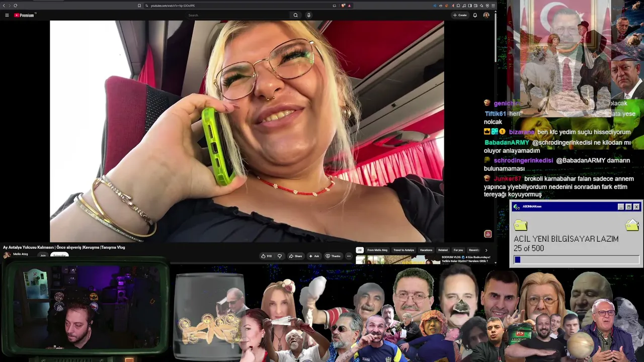This screenshot has width=644, height=362.
Task: Click username BabadanARMY in chat
Action: coord(507,142)
